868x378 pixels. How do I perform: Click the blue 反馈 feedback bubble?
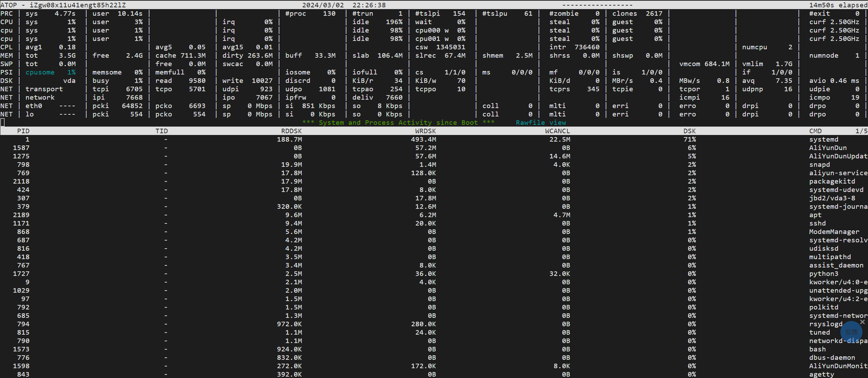(851, 332)
